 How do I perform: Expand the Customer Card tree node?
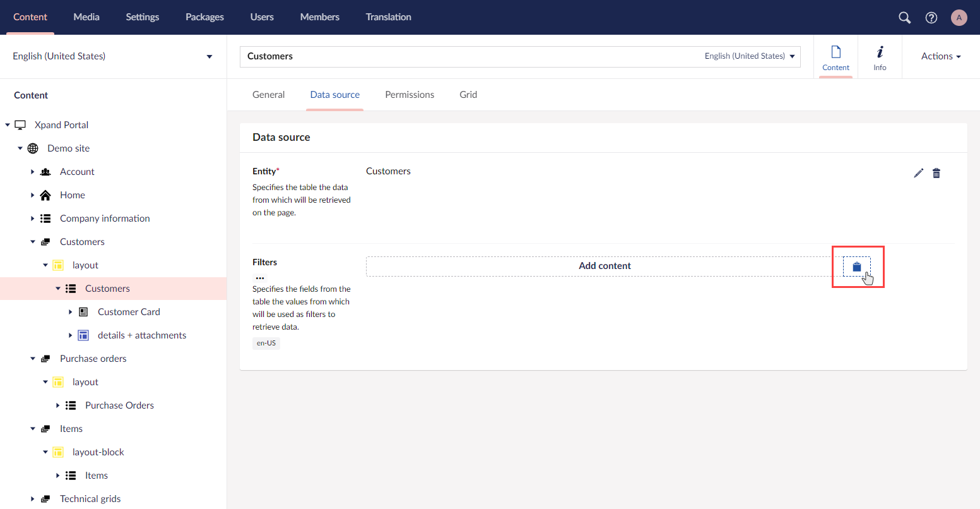[x=71, y=312]
